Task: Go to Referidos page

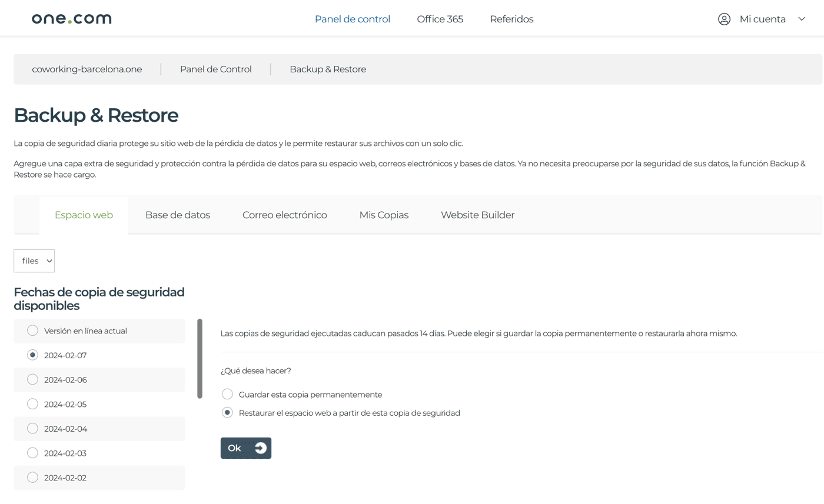Action: tap(511, 19)
